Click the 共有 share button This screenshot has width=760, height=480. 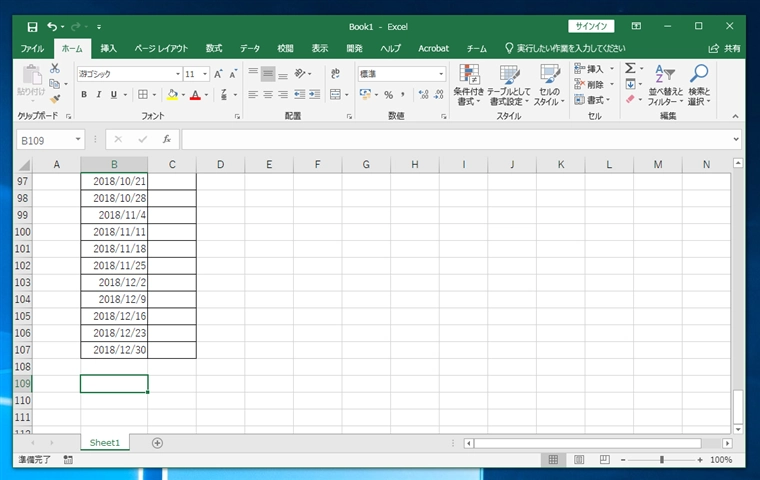[x=726, y=48]
